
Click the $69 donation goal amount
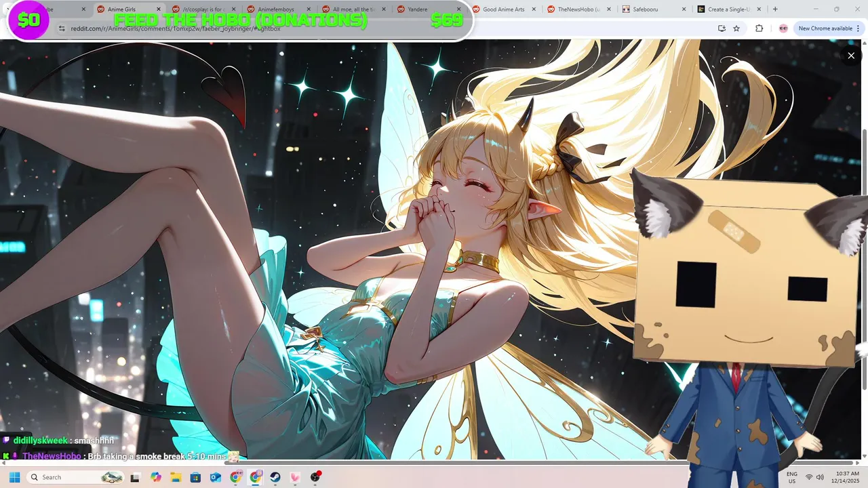(x=446, y=20)
